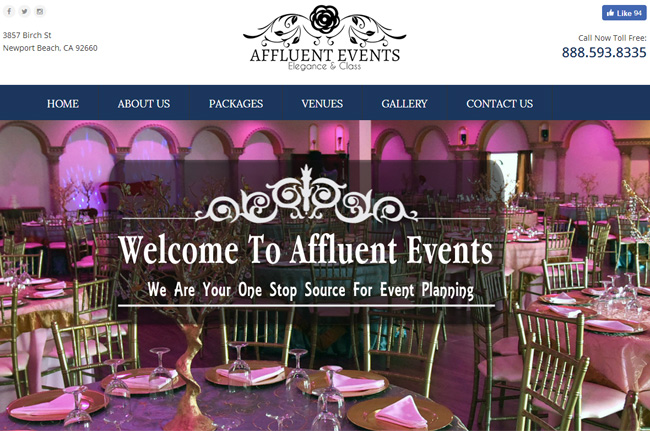Image resolution: width=650 pixels, height=431 pixels.
Task: Click the white ornamental flourish over banner
Action: [x=306, y=195]
